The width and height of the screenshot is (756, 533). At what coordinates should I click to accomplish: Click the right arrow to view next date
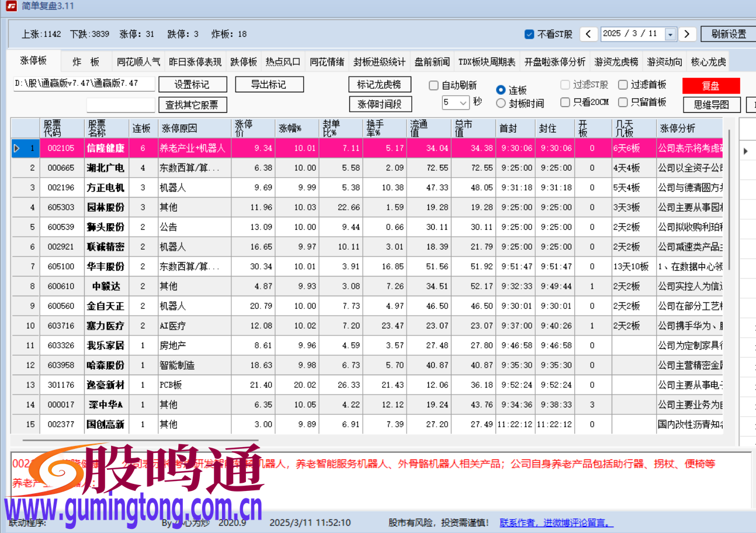[688, 34]
